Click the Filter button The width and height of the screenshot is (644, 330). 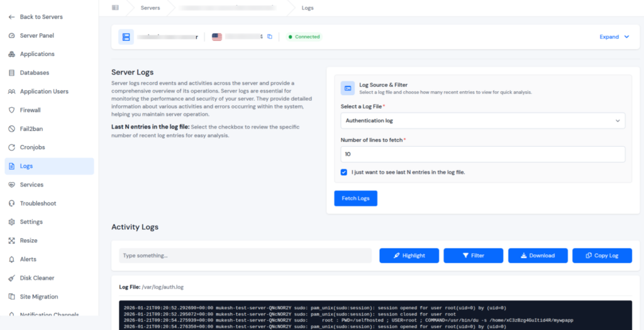pos(473,256)
